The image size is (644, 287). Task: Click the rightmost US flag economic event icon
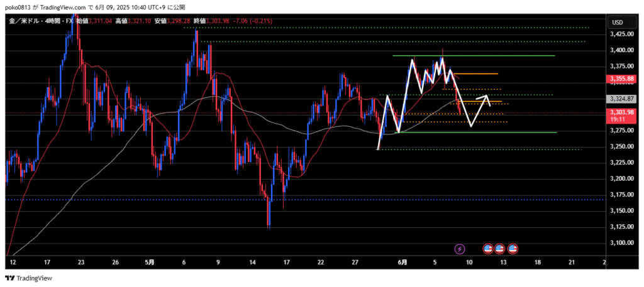513,249
